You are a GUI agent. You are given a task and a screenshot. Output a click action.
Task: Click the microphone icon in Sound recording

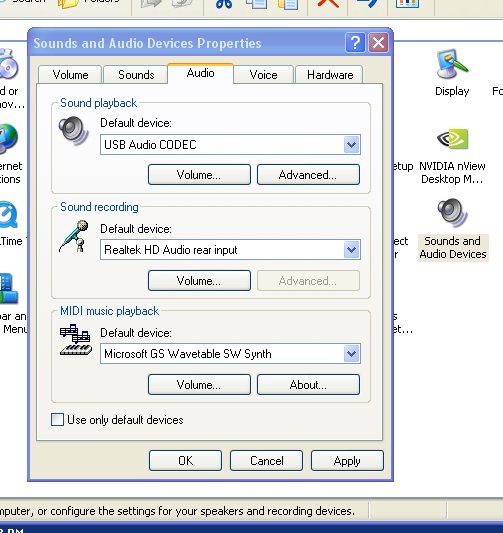click(x=74, y=236)
